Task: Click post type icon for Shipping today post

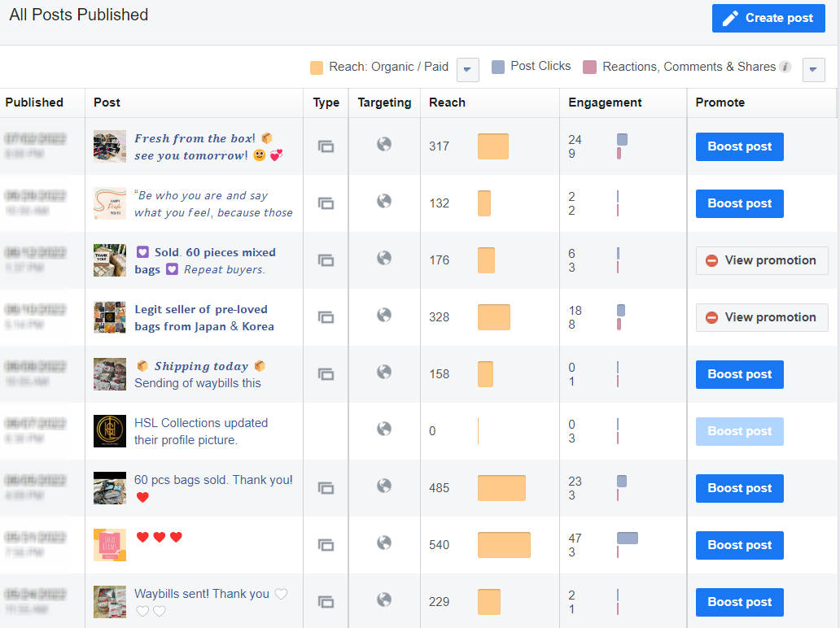Action: click(x=326, y=374)
